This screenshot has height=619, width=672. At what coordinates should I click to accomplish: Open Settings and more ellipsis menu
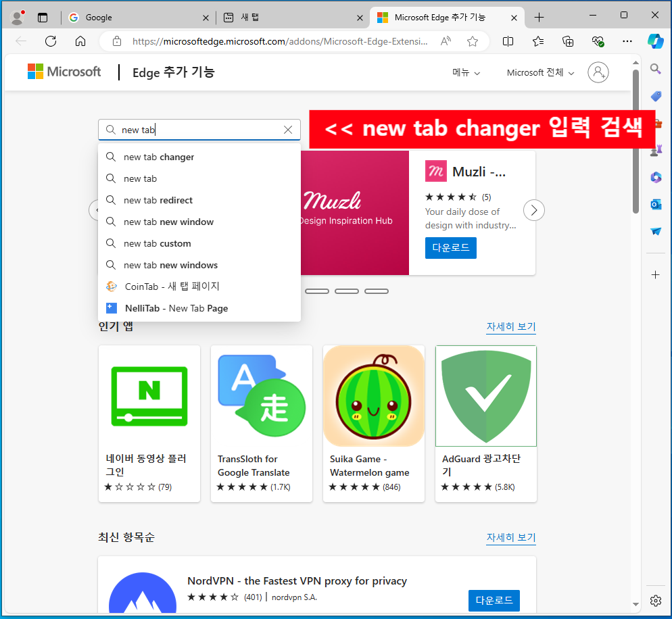click(627, 41)
